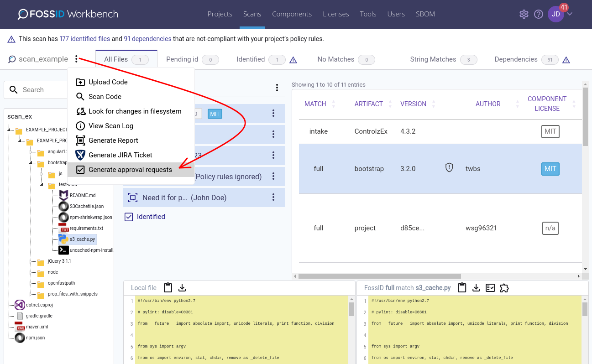Click the warning icon on Dependencies tab

click(566, 60)
